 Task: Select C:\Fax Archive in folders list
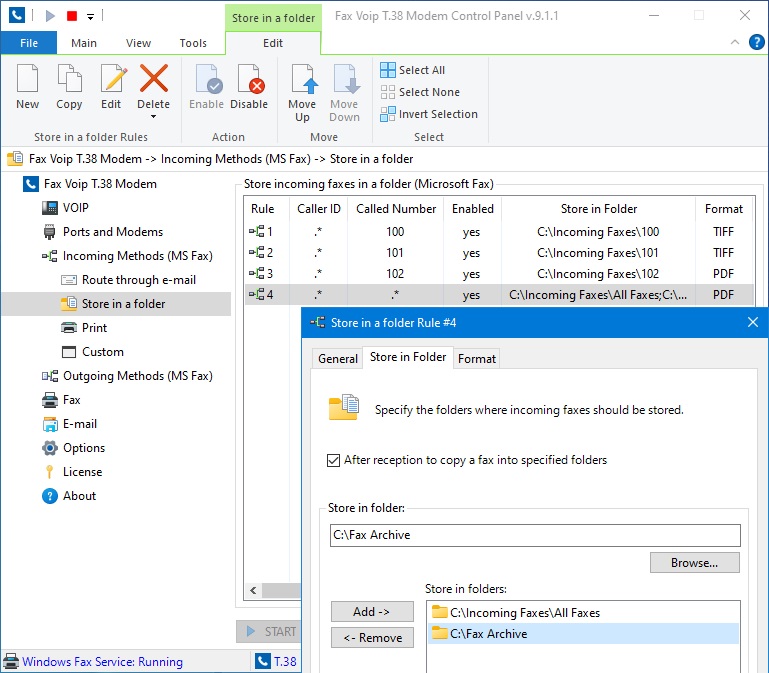(584, 634)
